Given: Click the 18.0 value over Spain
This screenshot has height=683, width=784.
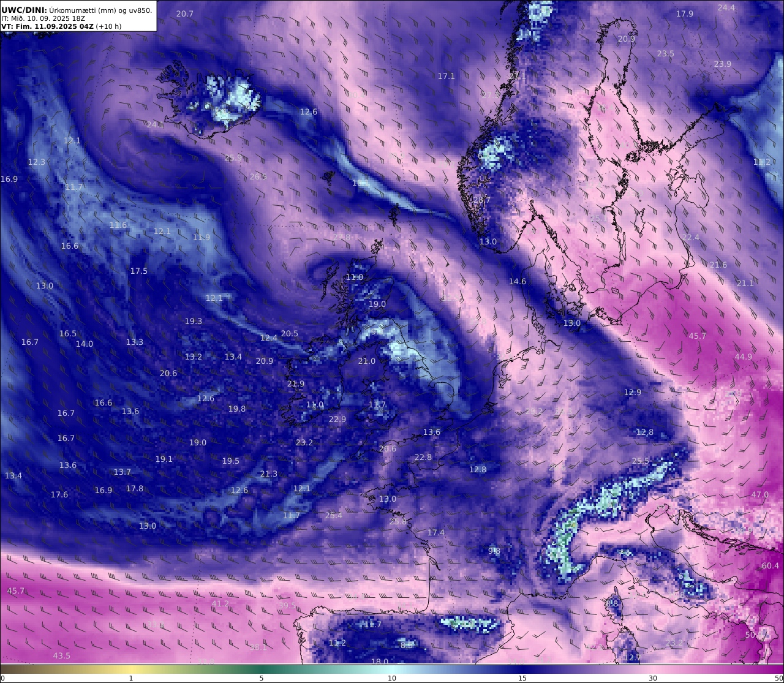Looking at the screenshot, I should [x=379, y=662].
